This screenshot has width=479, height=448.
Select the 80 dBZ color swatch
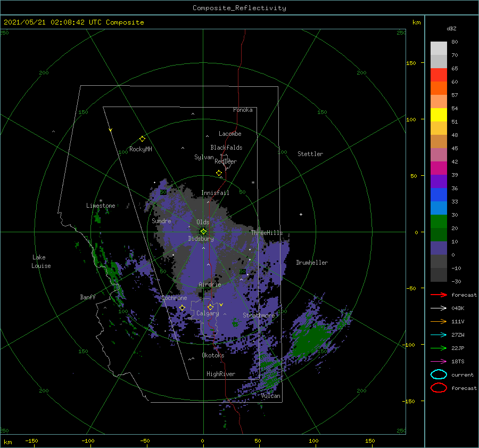[x=439, y=48]
